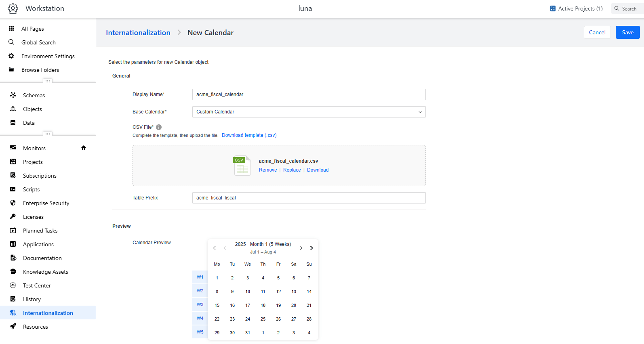Click day 12 in calendar preview
Viewport: 644px width, 344px height.
point(278,292)
